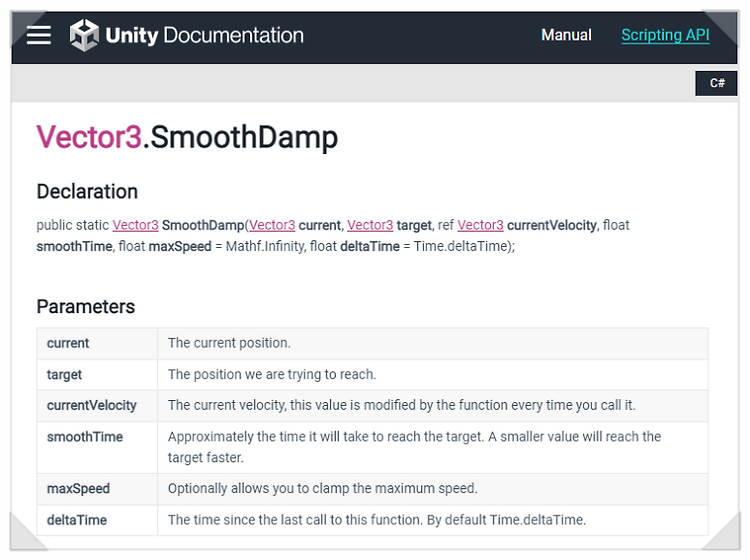
Task: Click 'SmoothDamp' in the page title
Action: pos(244,138)
